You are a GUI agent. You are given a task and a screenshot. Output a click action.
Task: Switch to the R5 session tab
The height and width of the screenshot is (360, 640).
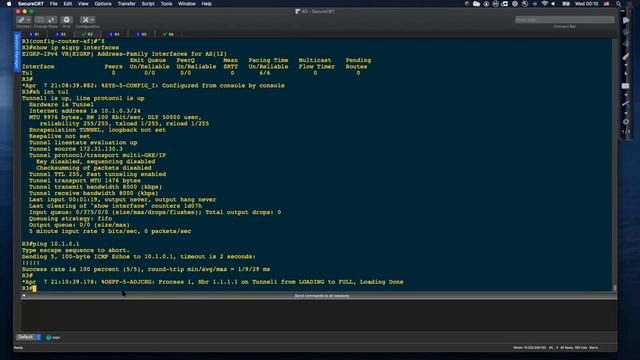[142, 34]
